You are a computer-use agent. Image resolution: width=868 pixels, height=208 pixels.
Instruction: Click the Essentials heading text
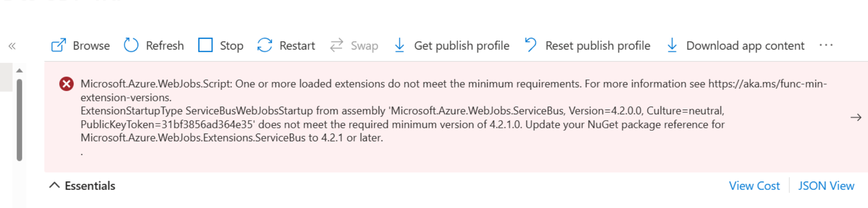(90, 186)
